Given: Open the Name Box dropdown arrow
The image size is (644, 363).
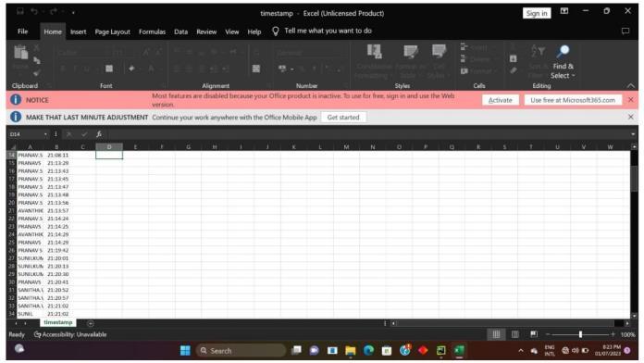Looking at the screenshot, I should click(x=45, y=134).
